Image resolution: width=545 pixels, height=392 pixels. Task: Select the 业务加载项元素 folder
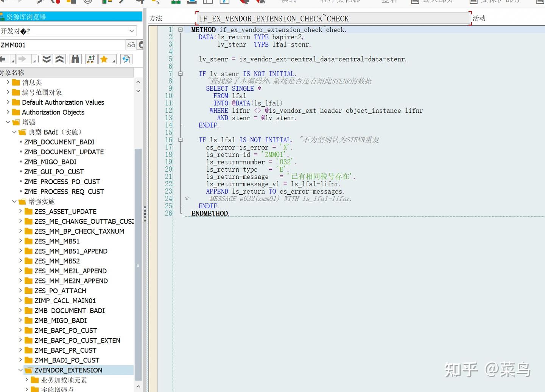(x=64, y=380)
